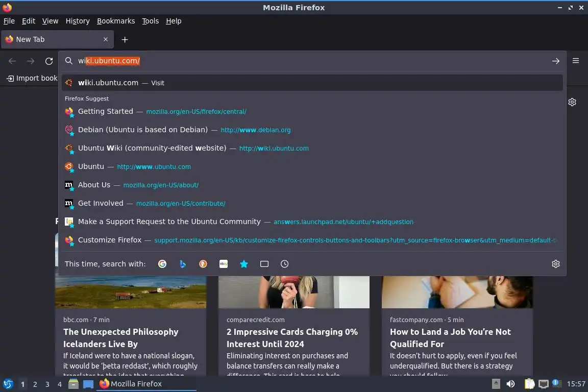Switch to workspace 3

pos(47,384)
